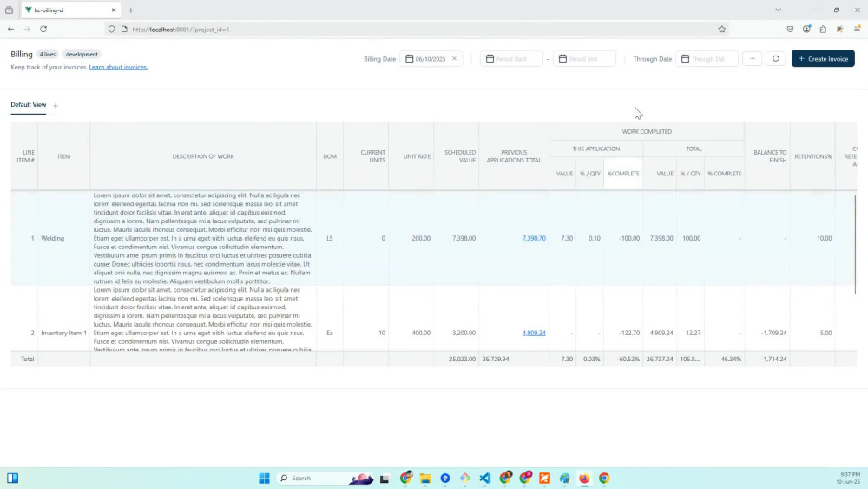This screenshot has height=489, width=868.
Task: Switch to Firefox in the taskbar
Action: point(584,479)
